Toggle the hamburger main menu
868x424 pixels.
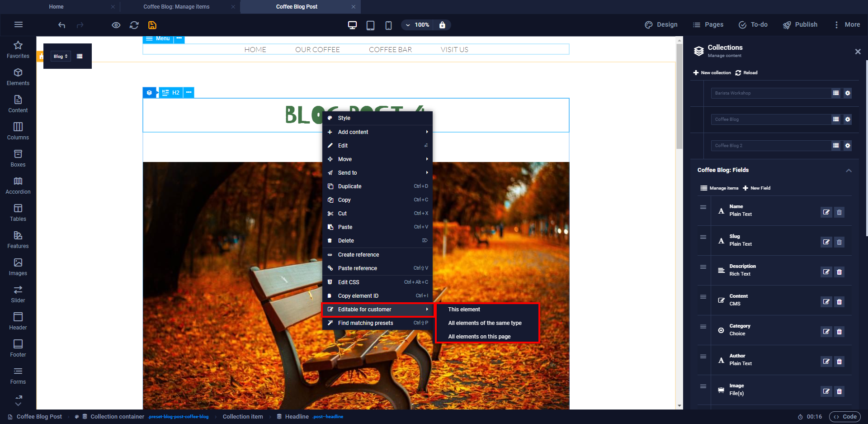[x=19, y=25]
